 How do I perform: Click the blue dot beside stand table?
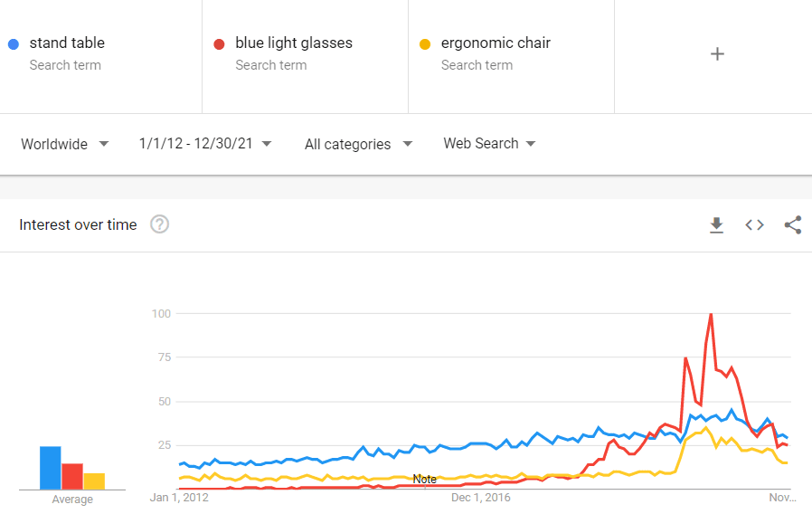pyautogui.click(x=14, y=44)
